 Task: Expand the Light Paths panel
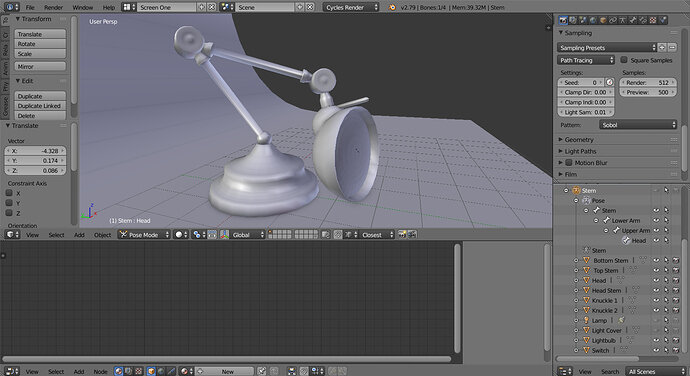pyautogui.click(x=580, y=151)
